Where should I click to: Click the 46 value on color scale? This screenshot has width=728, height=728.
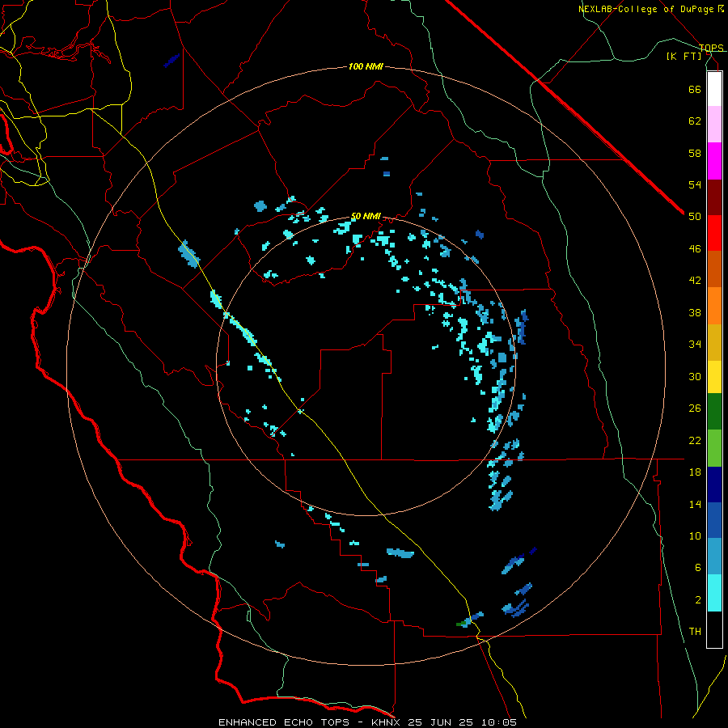[695, 249]
